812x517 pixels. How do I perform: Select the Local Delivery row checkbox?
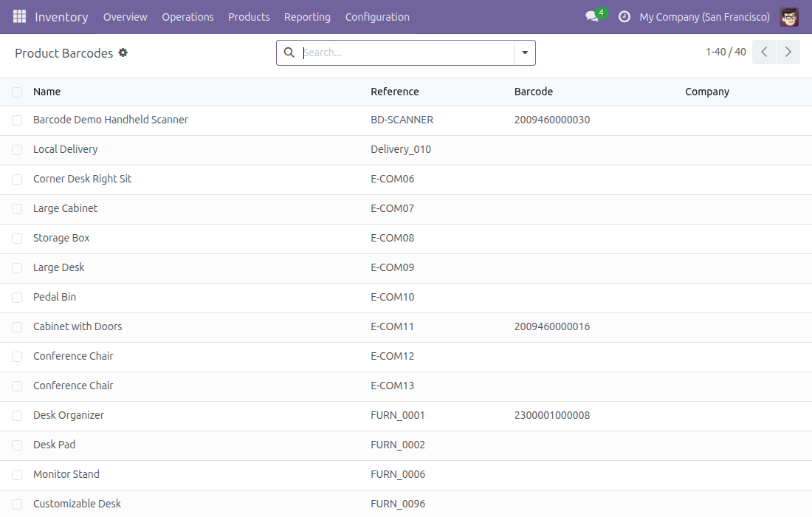coord(17,150)
